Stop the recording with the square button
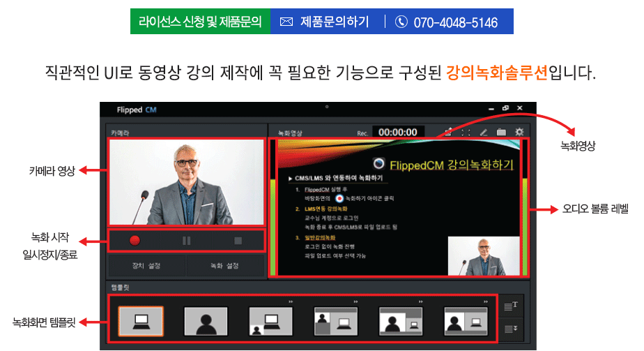 tap(238, 240)
